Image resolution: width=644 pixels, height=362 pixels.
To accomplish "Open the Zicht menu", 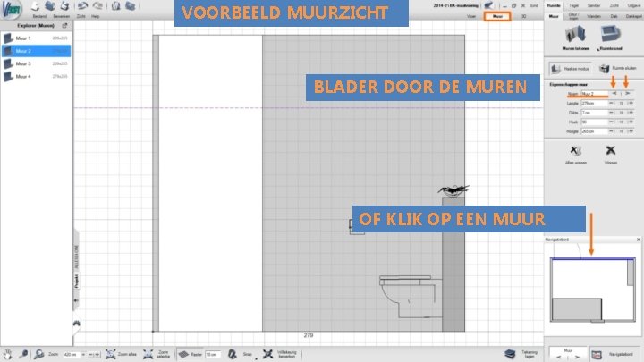I will click(x=80, y=16).
